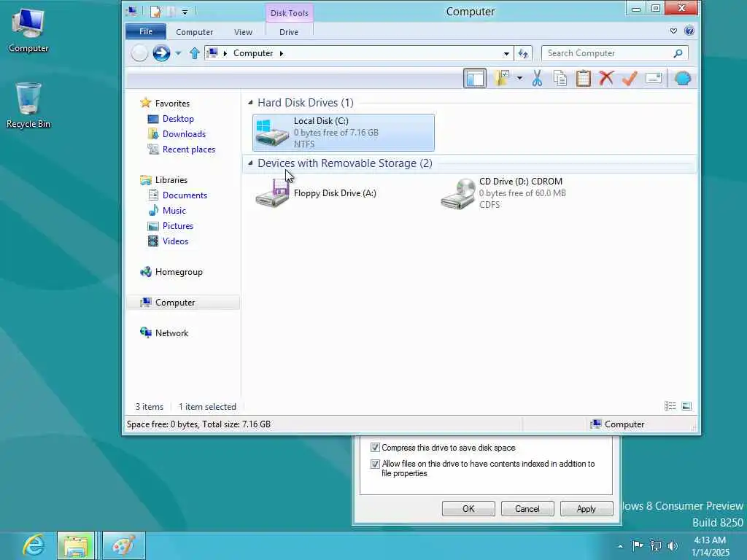Go forward with the blue arrow button

pyautogui.click(x=161, y=52)
